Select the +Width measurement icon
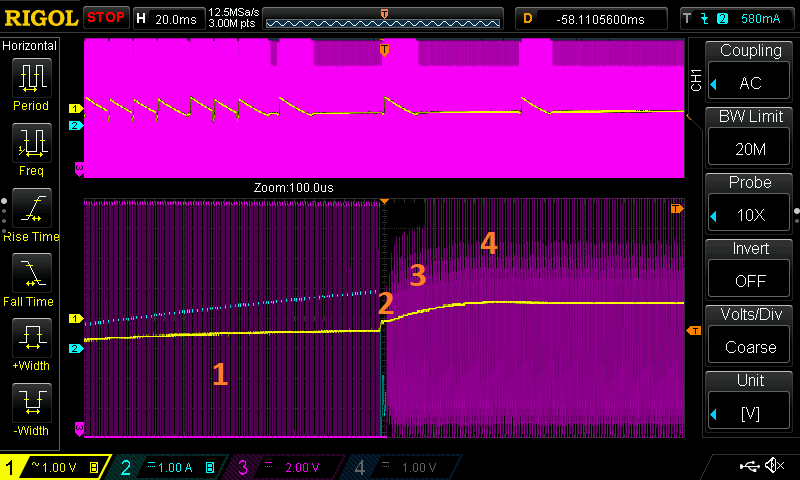800x480 pixels. tap(32, 337)
